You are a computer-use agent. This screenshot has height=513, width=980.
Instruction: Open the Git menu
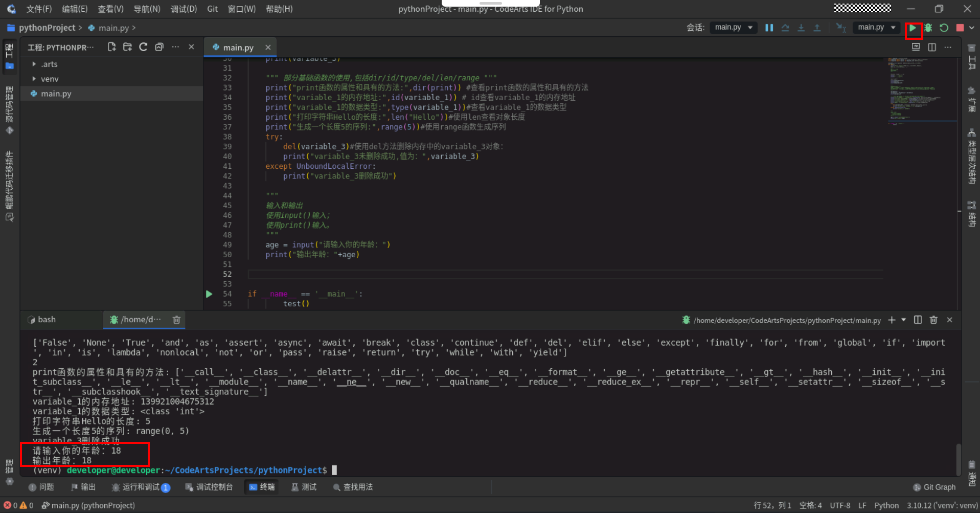[x=212, y=9]
